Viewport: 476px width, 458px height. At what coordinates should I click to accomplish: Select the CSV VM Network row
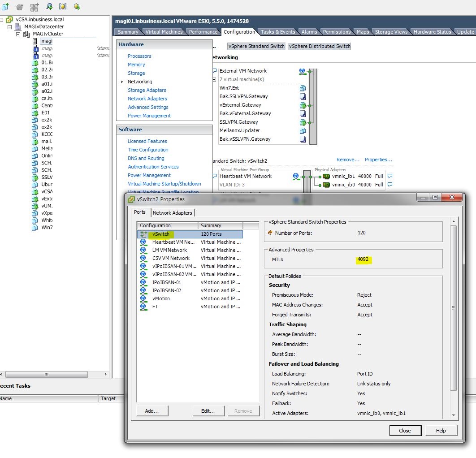[x=190, y=258]
